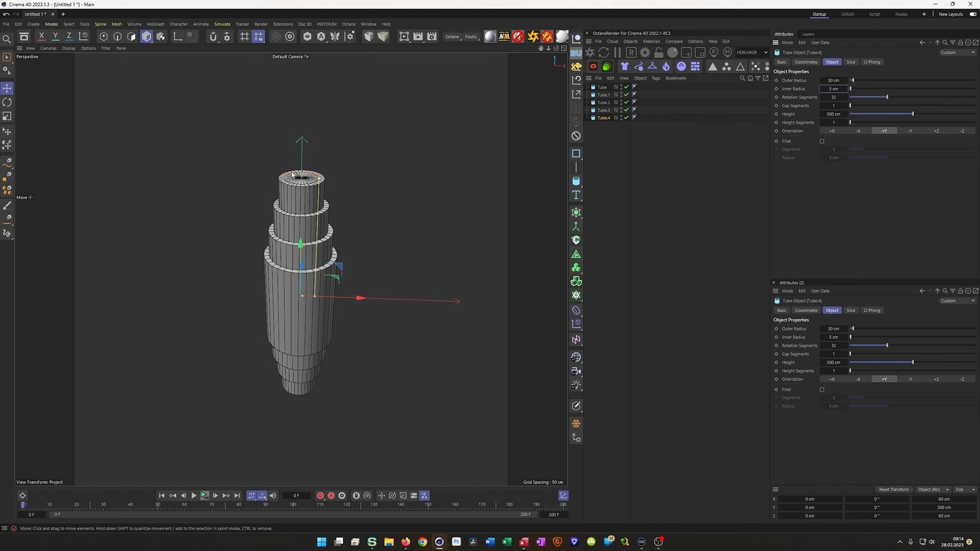Toggle layer box for Tube.2
Viewport: 980px width, 551px height.
pyautogui.click(x=615, y=102)
